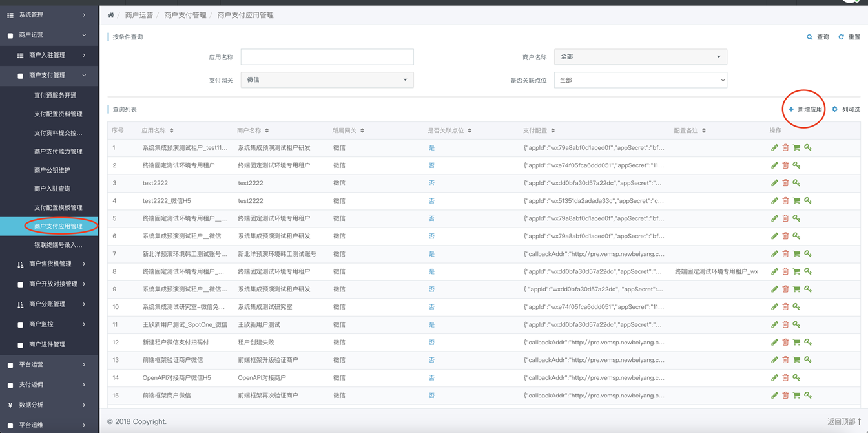868x433 pixels.
Task: Click the key icon in row 3
Action: pos(796,183)
